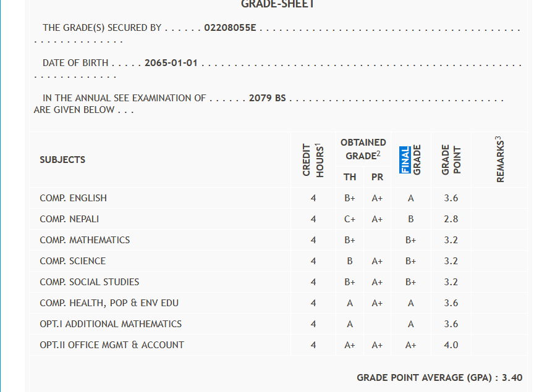Click the GRADE-SHEET title heading
This screenshot has width=555, height=392.
[277, 4]
